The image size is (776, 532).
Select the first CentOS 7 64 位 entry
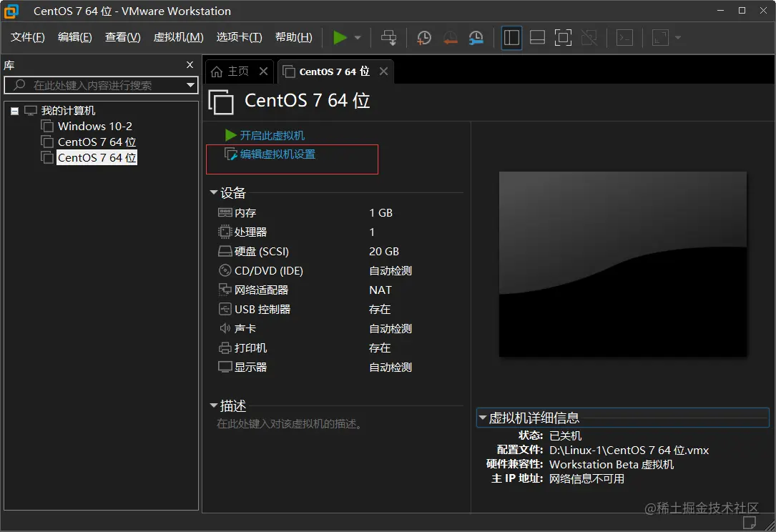point(97,142)
